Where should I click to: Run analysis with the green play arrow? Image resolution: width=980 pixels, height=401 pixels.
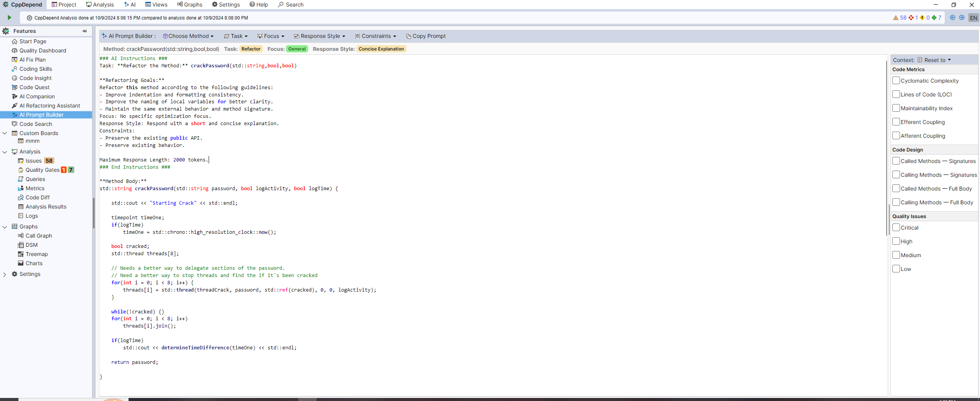[9, 17]
